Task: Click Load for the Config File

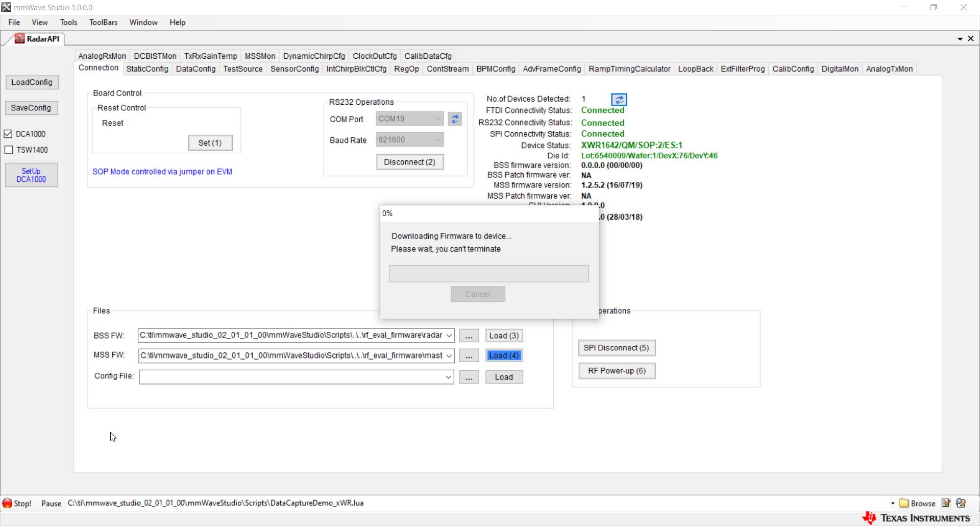Action: point(504,377)
